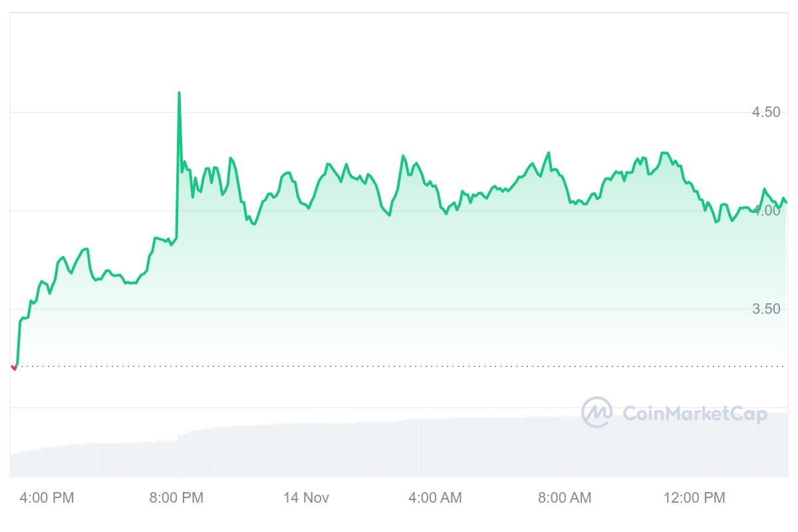Image resolution: width=798 pixels, height=532 pixels.
Task: Click the rightmost end of the price line
Action: (786, 201)
